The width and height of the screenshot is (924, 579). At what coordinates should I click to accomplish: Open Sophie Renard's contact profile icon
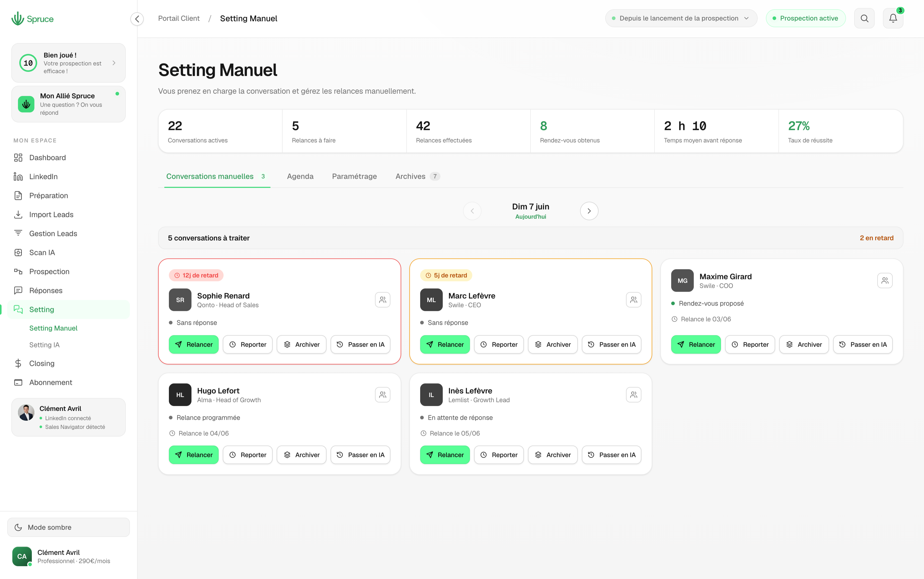click(382, 300)
